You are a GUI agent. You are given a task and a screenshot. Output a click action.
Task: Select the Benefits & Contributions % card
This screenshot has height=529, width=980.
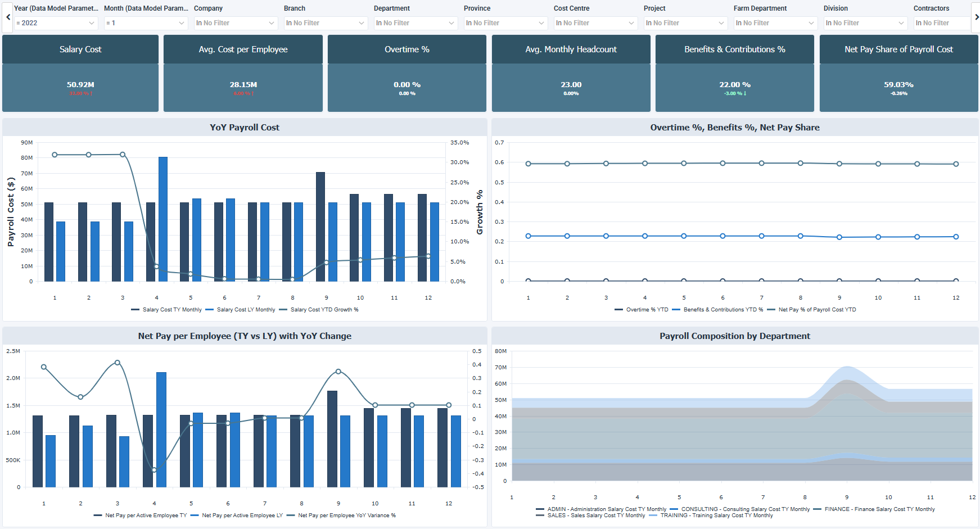click(735, 73)
